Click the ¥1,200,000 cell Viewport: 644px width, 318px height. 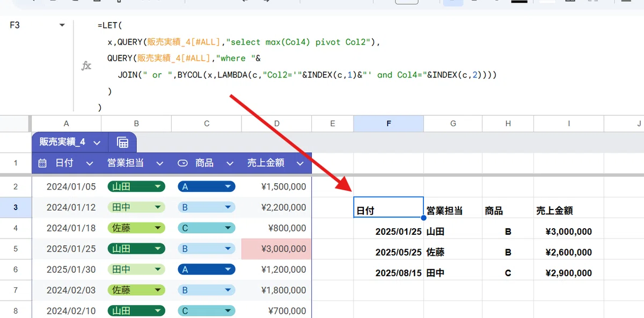click(x=276, y=270)
